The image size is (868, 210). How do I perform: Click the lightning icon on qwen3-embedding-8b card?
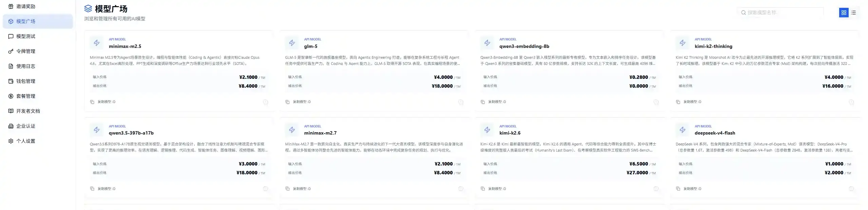487,43
